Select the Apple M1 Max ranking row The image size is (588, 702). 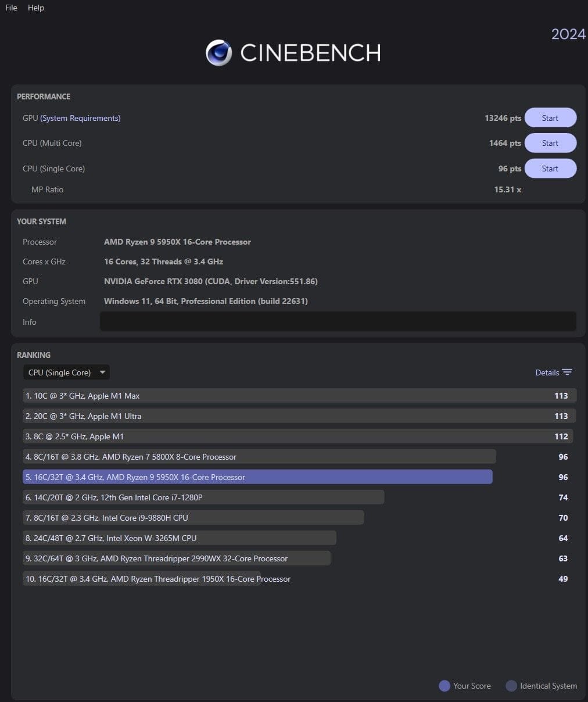299,396
